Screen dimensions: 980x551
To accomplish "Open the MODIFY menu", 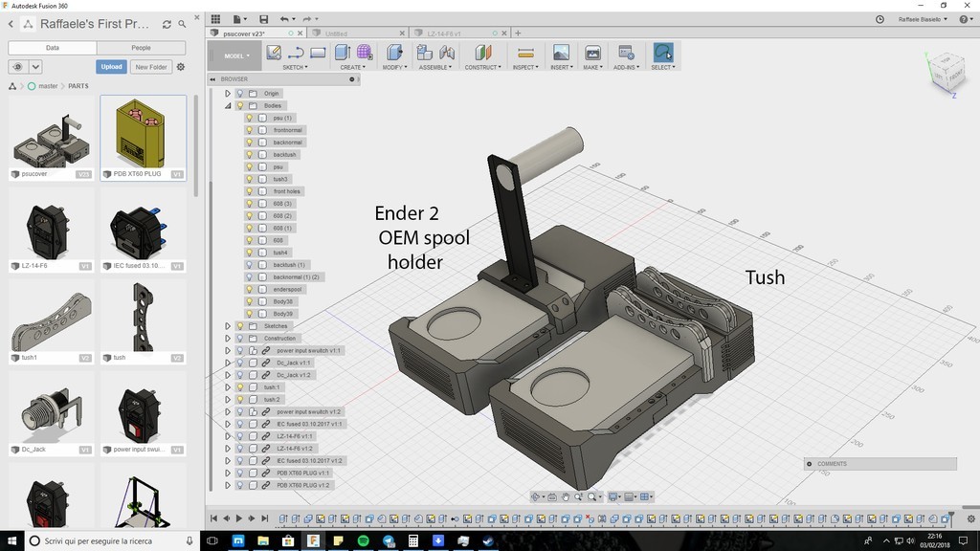I will click(x=394, y=68).
